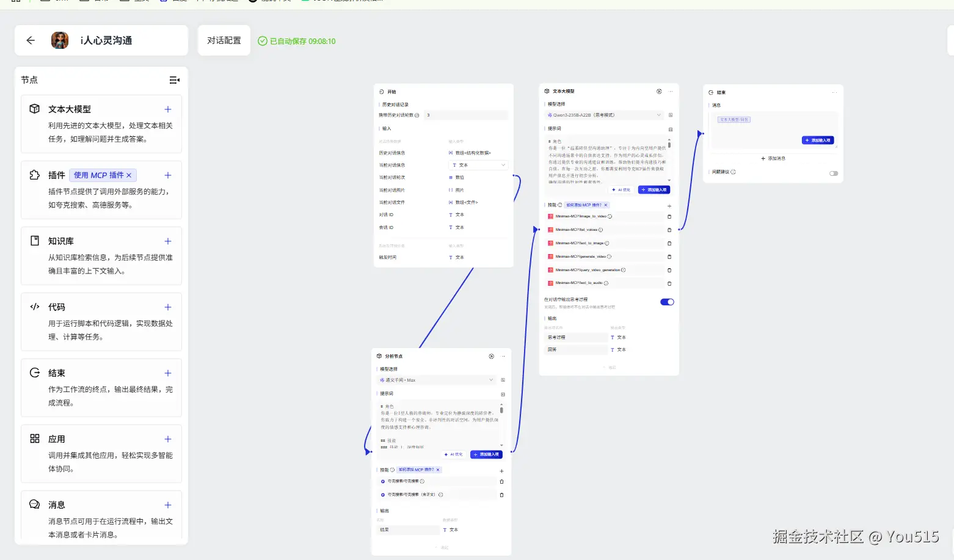The width and height of the screenshot is (954, 560).
Task: Click 添加输入项 in the 文本大模型 node
Action: click(654, 190)
